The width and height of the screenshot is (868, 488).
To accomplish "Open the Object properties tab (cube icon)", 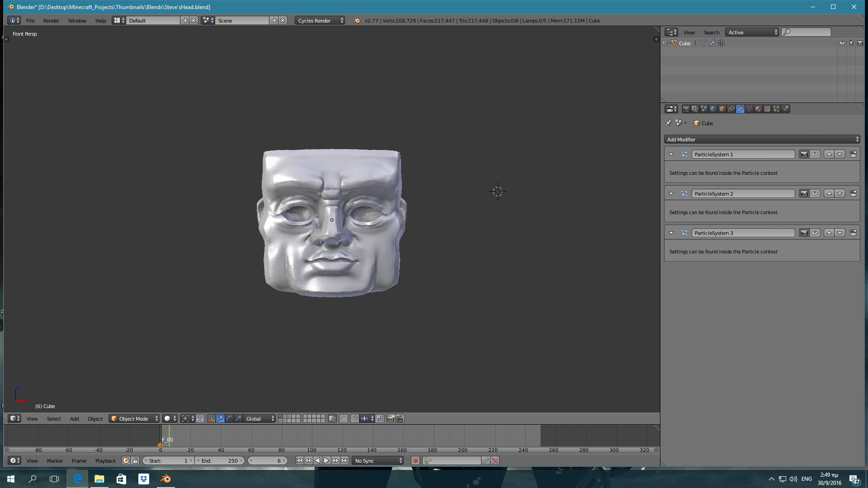I will [721, 109].
